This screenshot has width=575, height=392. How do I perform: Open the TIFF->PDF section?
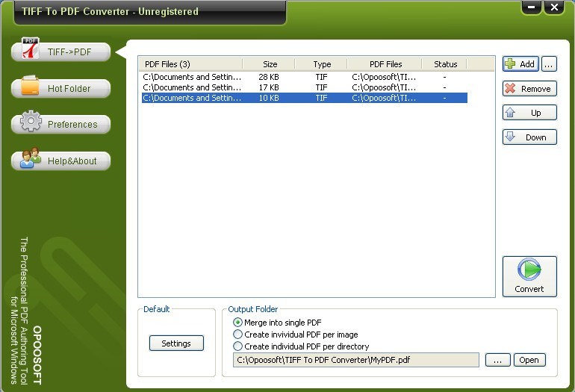point(61,52)
